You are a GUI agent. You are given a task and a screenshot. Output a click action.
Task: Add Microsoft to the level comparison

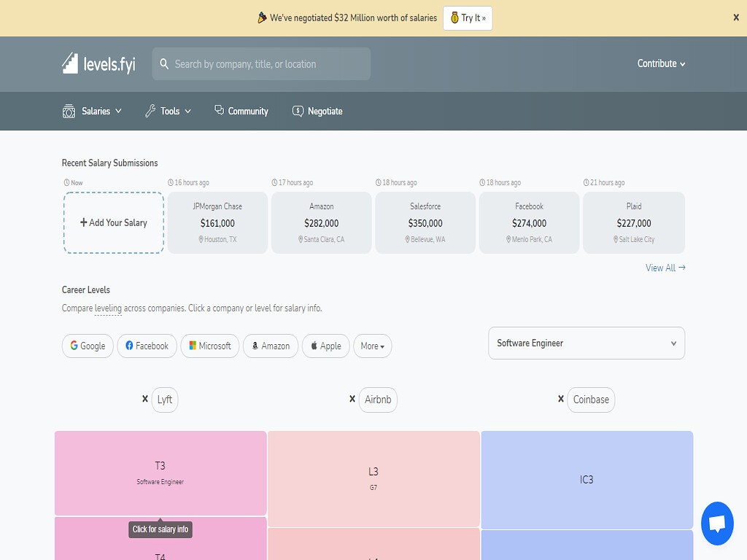coord(209,346)
